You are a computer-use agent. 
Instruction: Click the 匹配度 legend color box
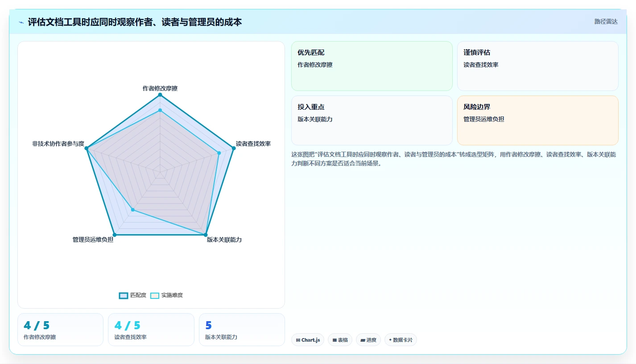124,295
